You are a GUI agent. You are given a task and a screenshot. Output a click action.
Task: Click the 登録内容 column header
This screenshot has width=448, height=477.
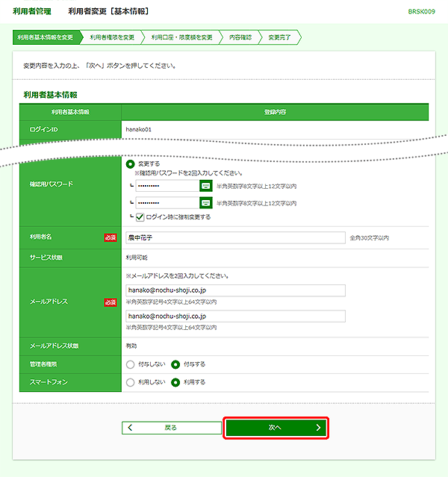click(x=275, y=112)
